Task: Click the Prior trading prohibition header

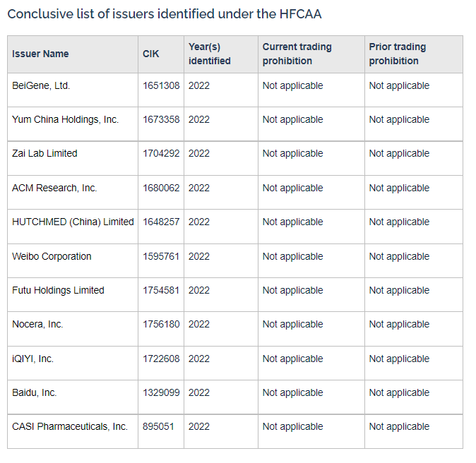Action: [x=398, y=54]
